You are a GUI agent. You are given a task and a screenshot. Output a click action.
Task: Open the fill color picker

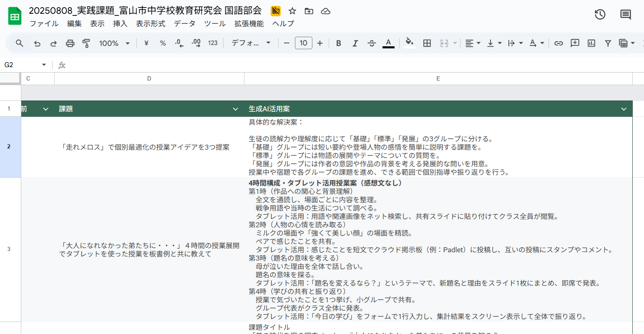tap(410, 43)
